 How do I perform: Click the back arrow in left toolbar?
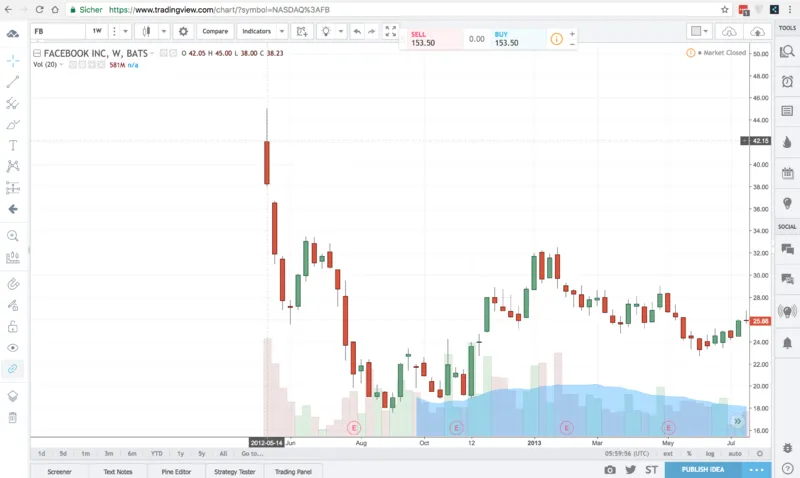13,209
